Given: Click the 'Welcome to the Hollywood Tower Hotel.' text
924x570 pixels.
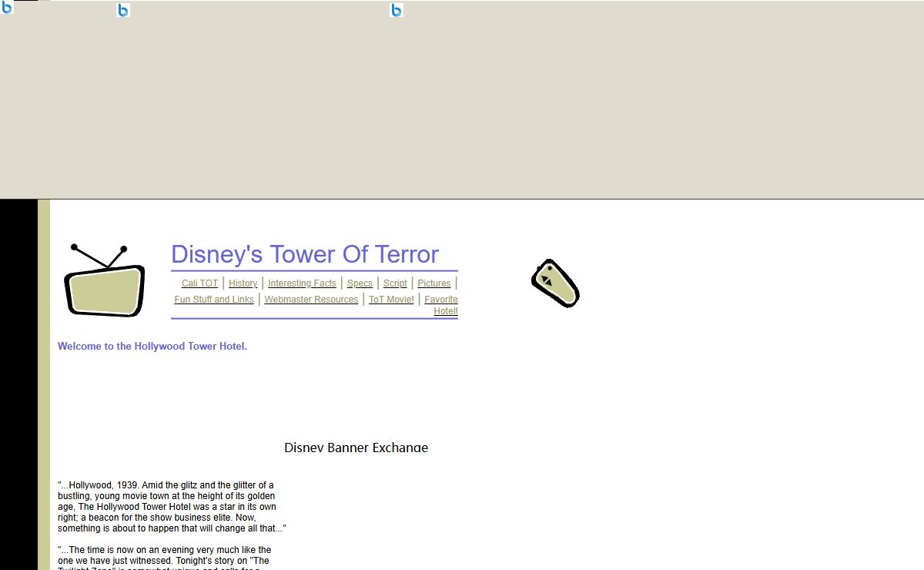Looking at the screenshot, I should coord(152,347).
